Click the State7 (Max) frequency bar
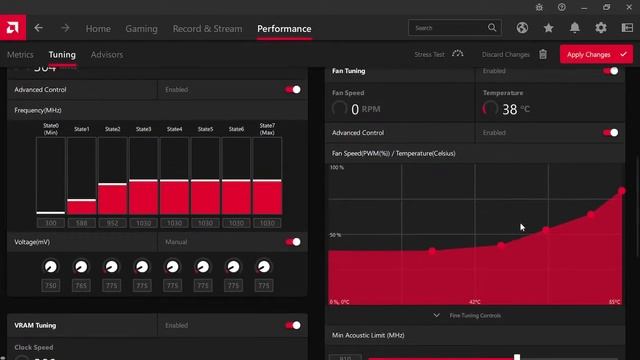The image size is (640, 360). 267,176
